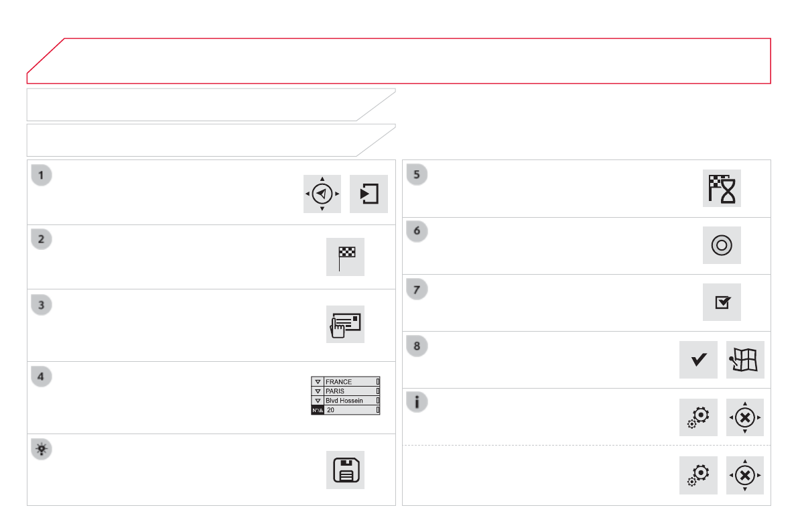
Task: Click the house number field showing 20
Action: click(x=350, y=410)
